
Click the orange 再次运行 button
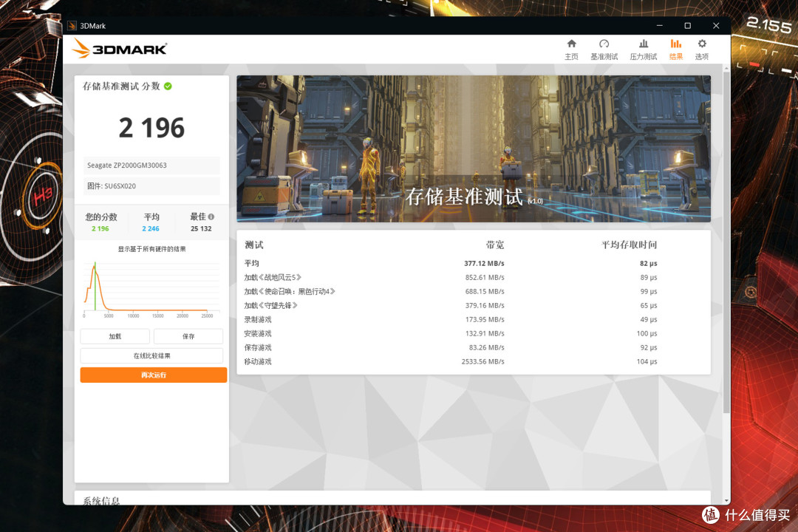(153, 375)
